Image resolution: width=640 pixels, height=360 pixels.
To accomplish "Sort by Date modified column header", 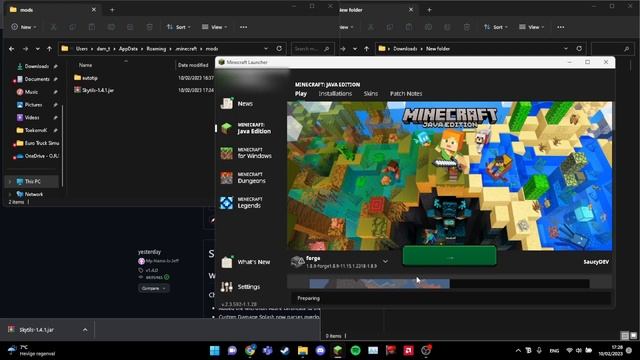I will click(x=193, y=65).
